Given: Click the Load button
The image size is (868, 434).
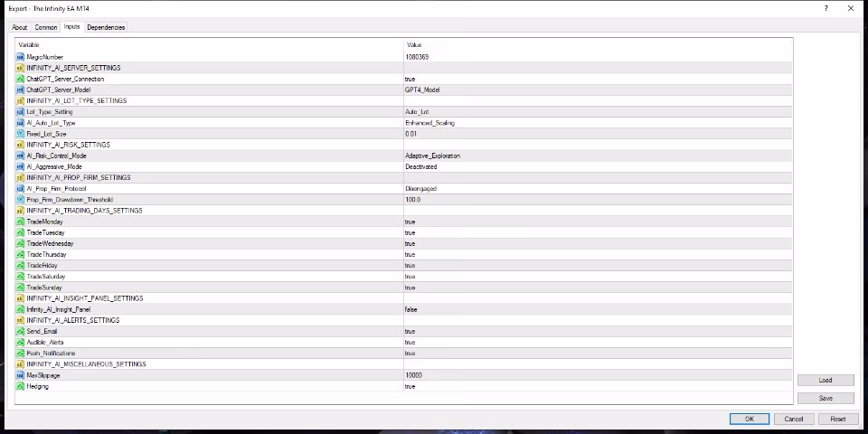Looking at the screenshot, I should (826, 381).
